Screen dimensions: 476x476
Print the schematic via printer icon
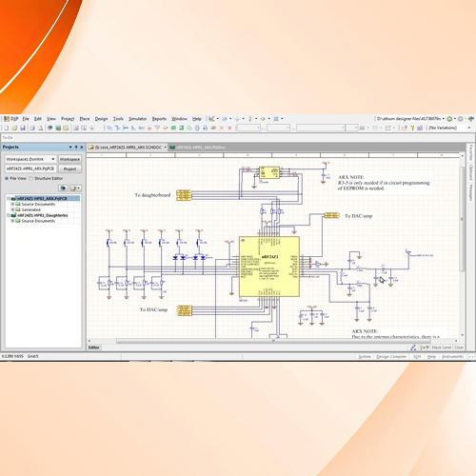click(32, 128)
